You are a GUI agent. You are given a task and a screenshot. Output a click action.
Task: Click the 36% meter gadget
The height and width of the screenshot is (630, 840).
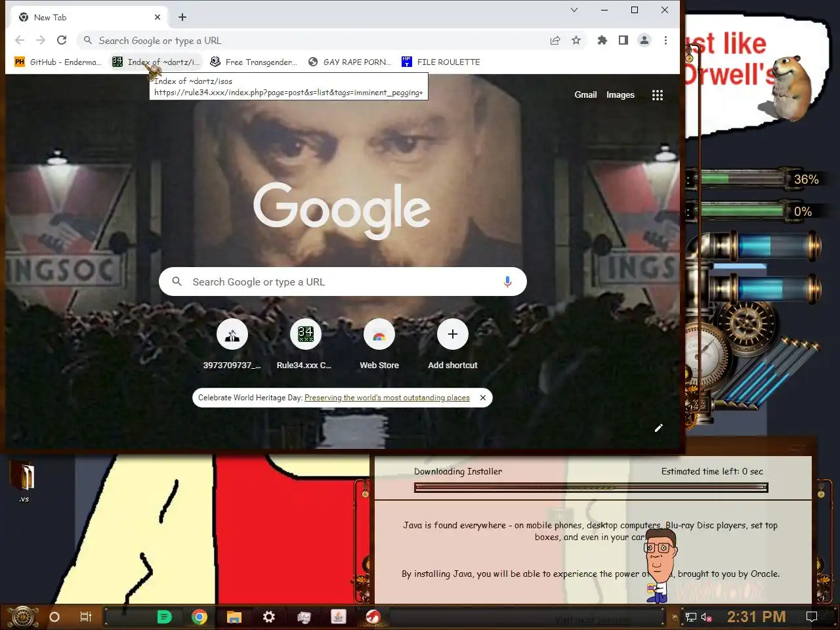(755, 179)
